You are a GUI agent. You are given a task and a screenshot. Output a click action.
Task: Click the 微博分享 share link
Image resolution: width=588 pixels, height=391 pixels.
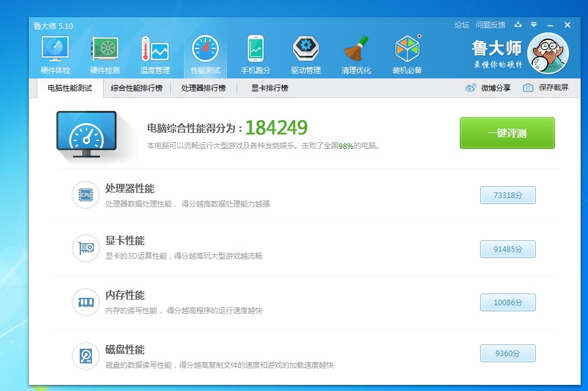496,88
